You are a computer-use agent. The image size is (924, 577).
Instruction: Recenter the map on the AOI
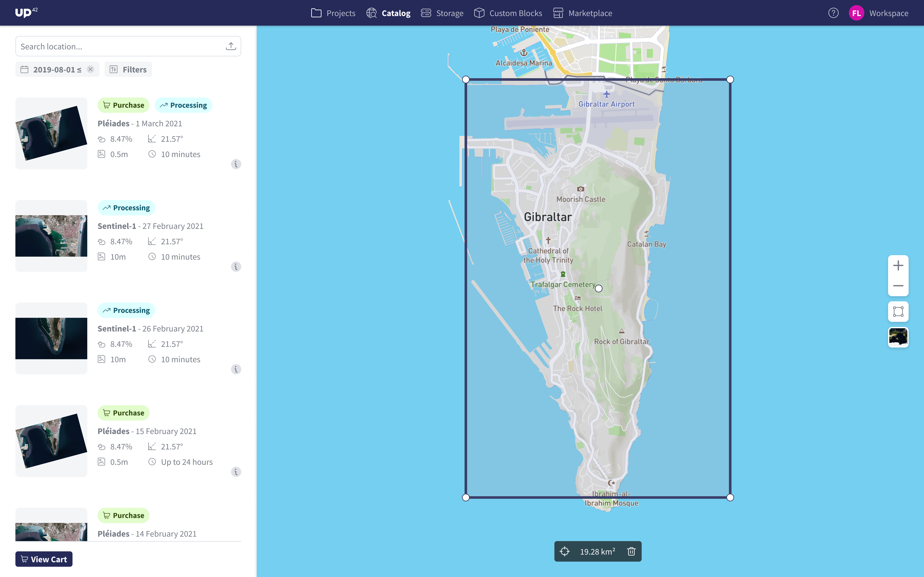[564, 551]
